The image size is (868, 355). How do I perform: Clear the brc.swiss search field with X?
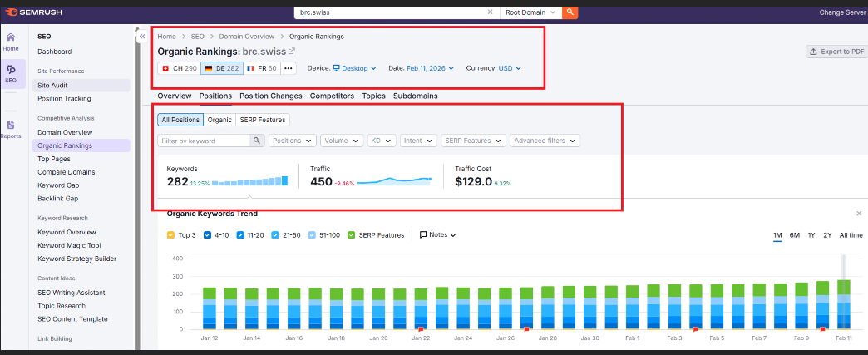(490, 12)
